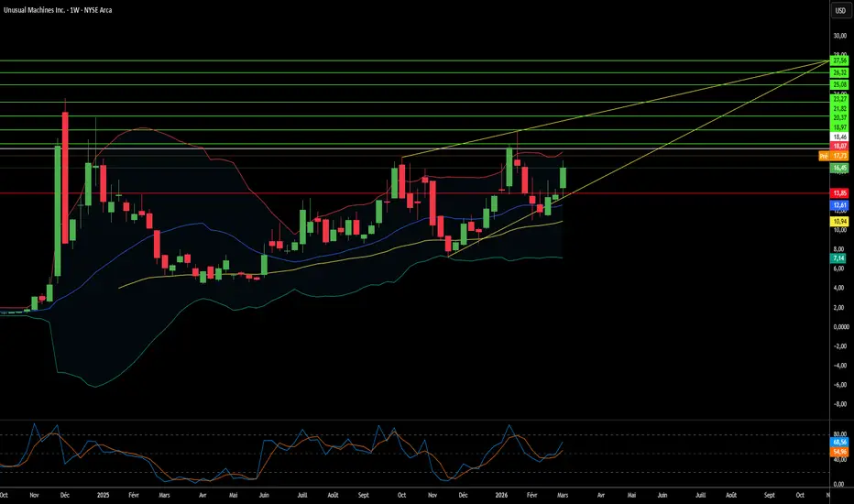Click the orange Pré 17,73 pre-market label

pyautogui.click(x=833, y=156)
